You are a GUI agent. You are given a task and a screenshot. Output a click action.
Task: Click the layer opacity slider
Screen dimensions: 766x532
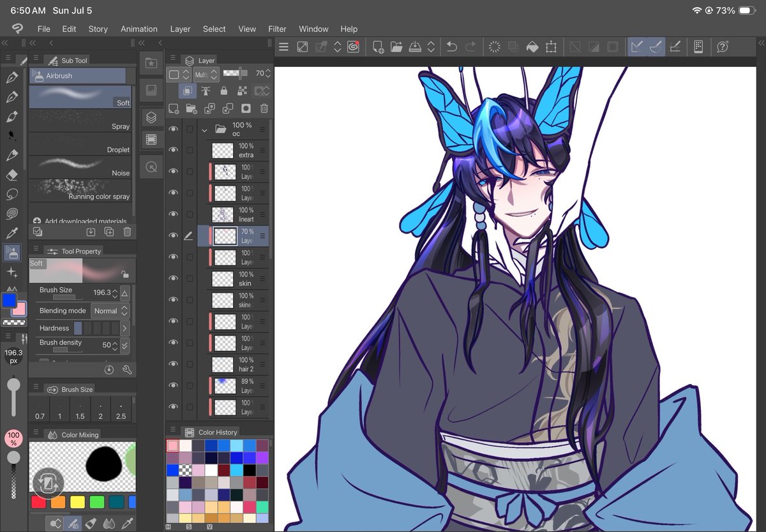click(x=235, y=74)
